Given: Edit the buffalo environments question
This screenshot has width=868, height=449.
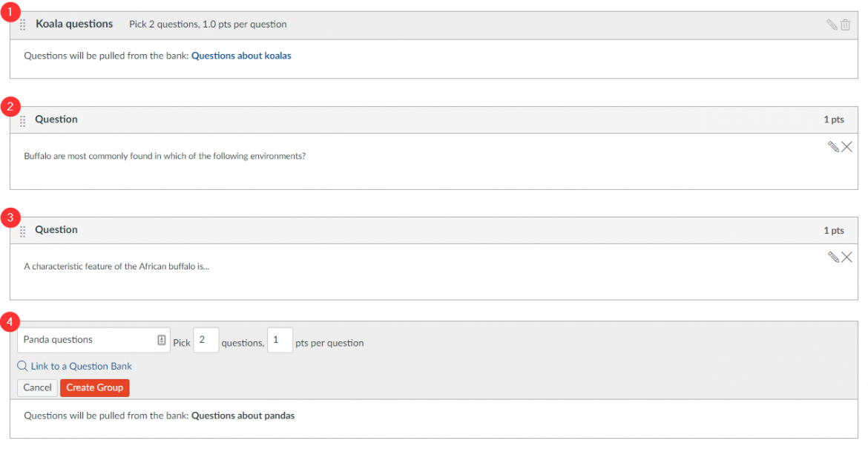Looking at the screenshot, I should point(832,146).
